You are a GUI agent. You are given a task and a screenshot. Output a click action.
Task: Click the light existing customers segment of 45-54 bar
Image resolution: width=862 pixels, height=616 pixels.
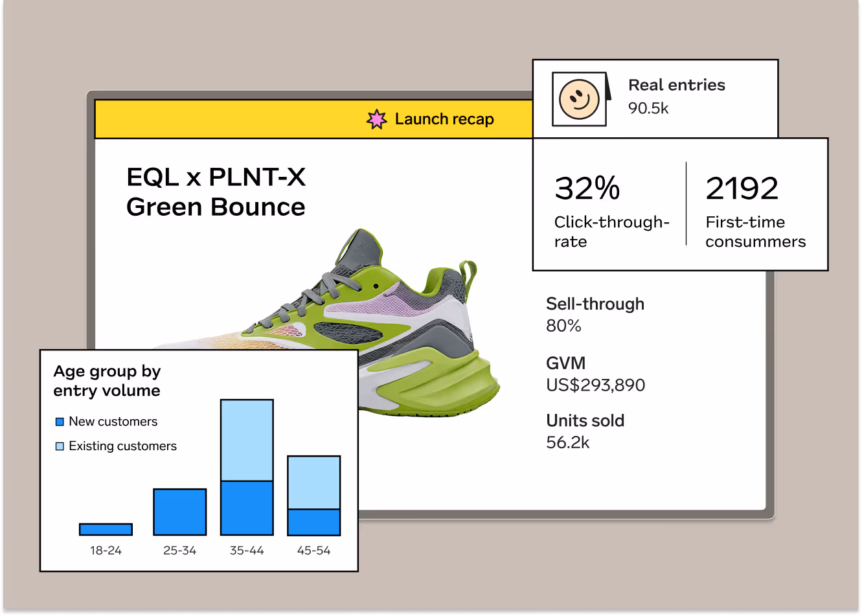(314, 483)
